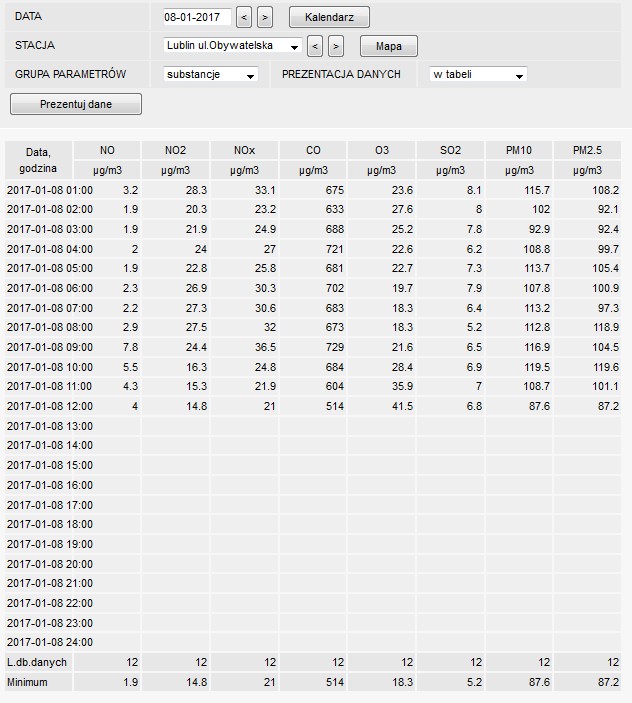Select row 2017-01-08 11:00 timestamp
This screenshot has width=632, height=703.
tap(50, 386)
